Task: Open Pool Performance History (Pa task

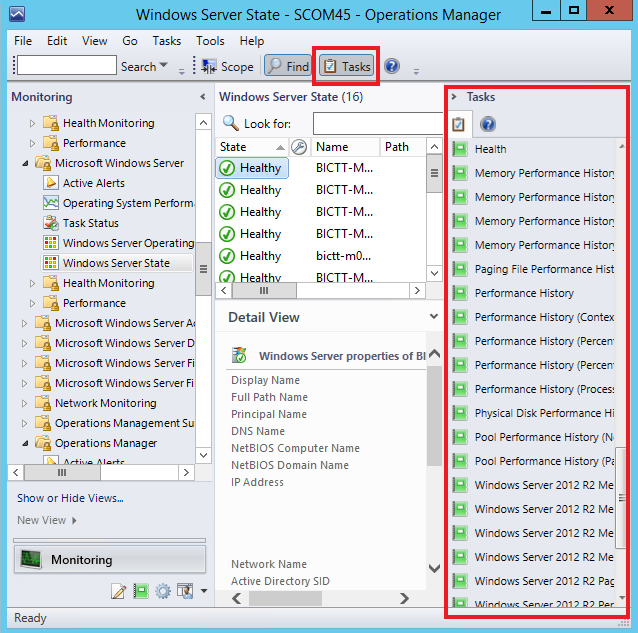Action: (x=533, y=461)
